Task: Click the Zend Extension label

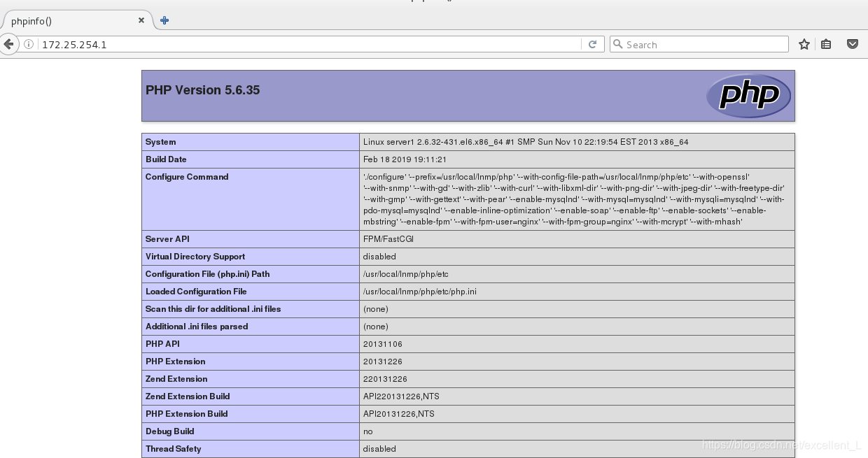Action: (x=176, y=379)
